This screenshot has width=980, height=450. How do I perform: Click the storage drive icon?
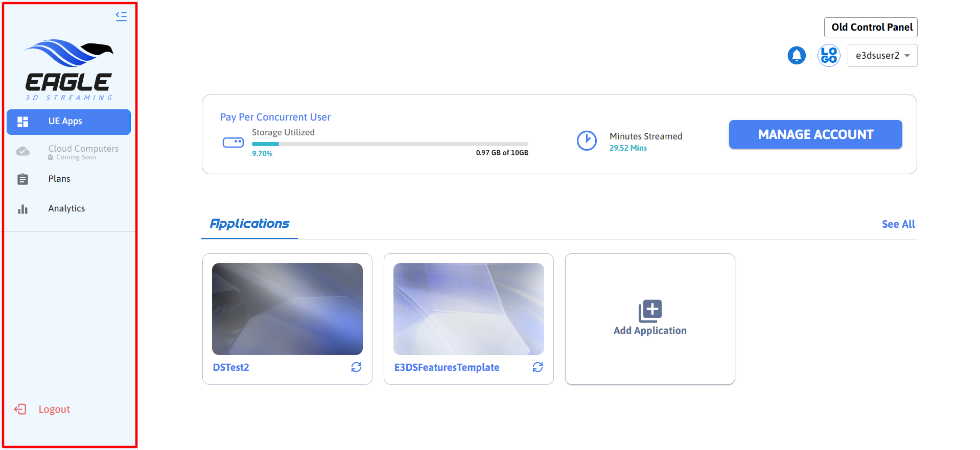(x=233, y=143)
